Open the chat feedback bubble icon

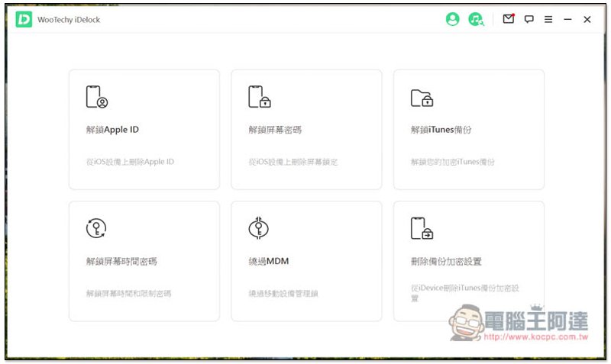pyautogui.click(x=529, y=19)
